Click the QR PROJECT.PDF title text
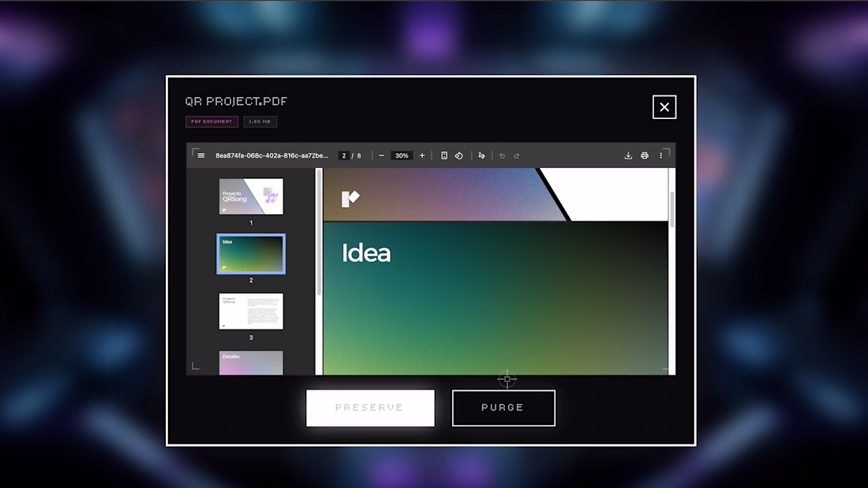Viewport: 868px width, 488px height. point(237,101)
